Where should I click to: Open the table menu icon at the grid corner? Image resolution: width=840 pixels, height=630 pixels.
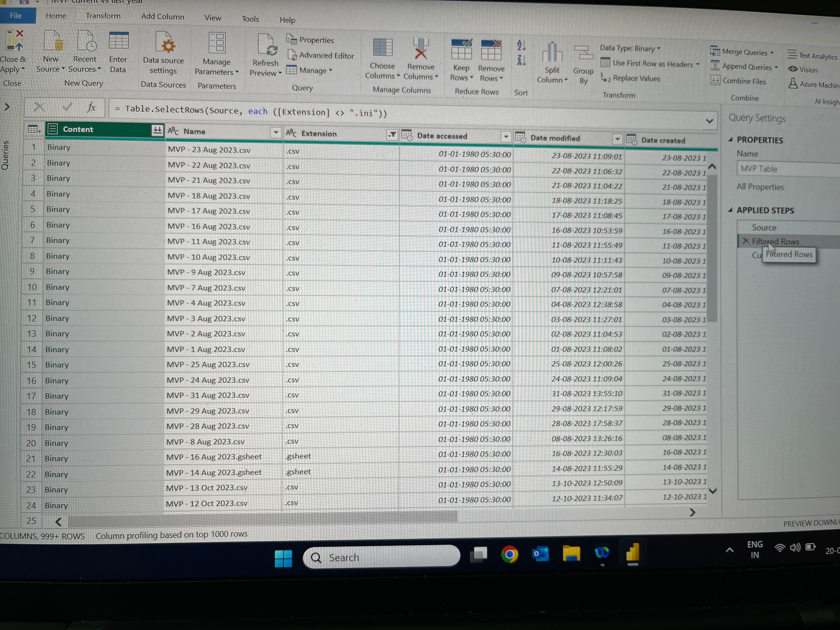[34, 130]
